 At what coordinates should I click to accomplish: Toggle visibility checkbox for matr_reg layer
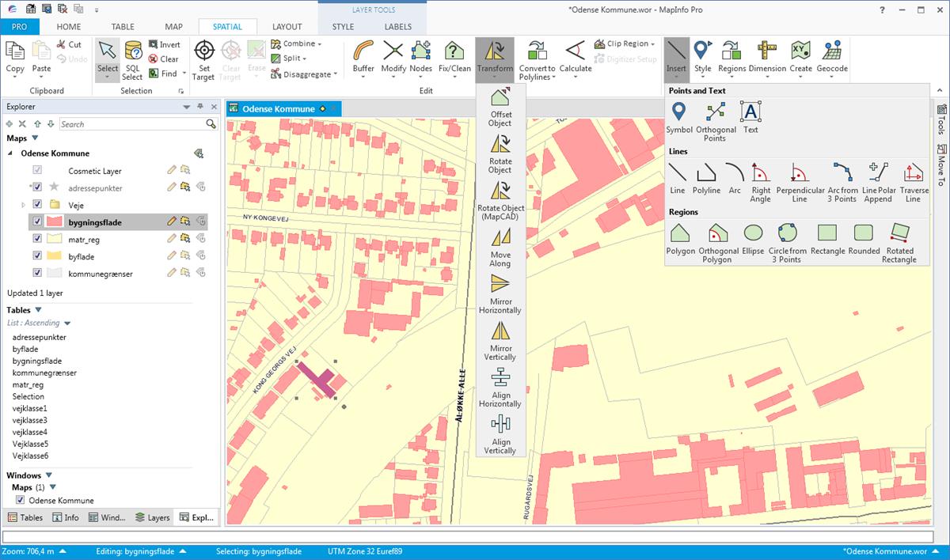tap(36, 239)
